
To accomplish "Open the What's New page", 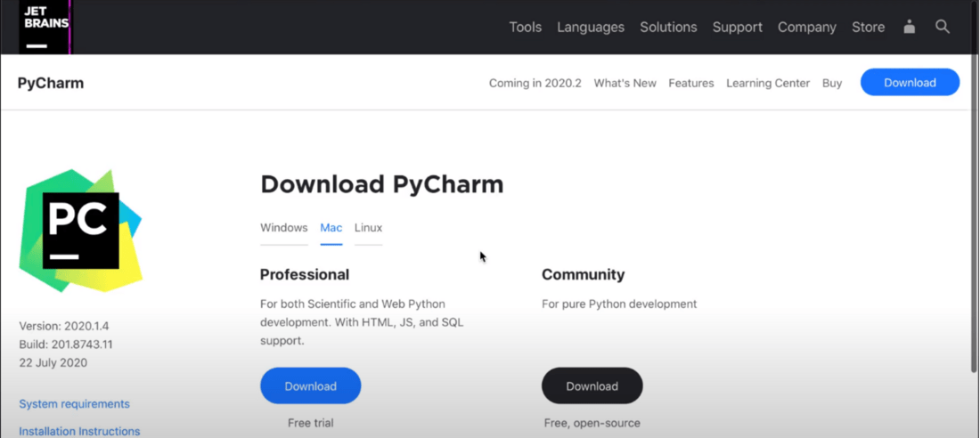I will coord(625,83).
